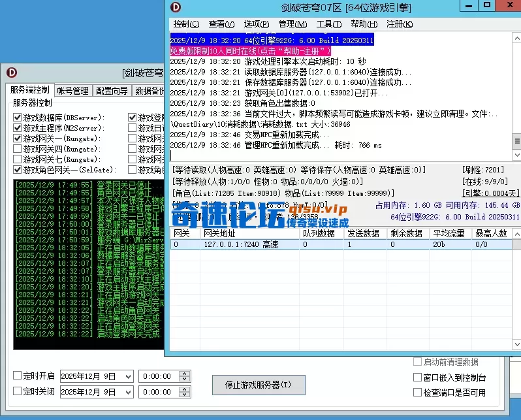Open the 定时开启 date dropdown

pos(128,376)
